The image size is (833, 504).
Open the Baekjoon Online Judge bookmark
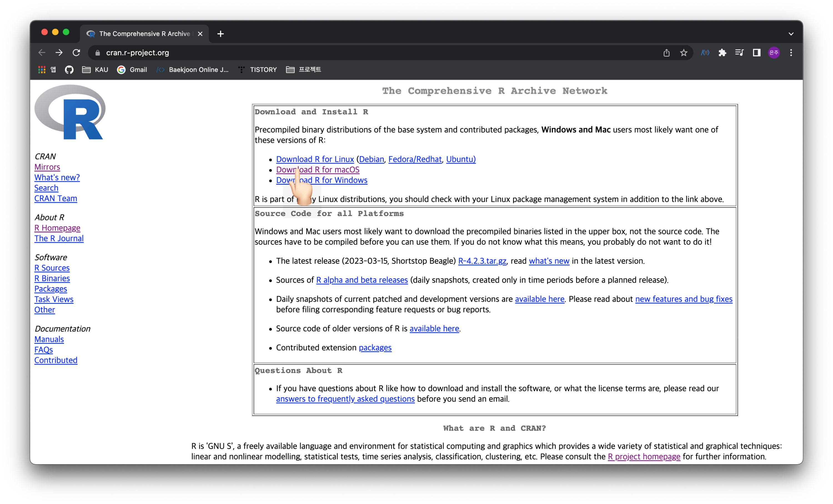pos(192,70)
